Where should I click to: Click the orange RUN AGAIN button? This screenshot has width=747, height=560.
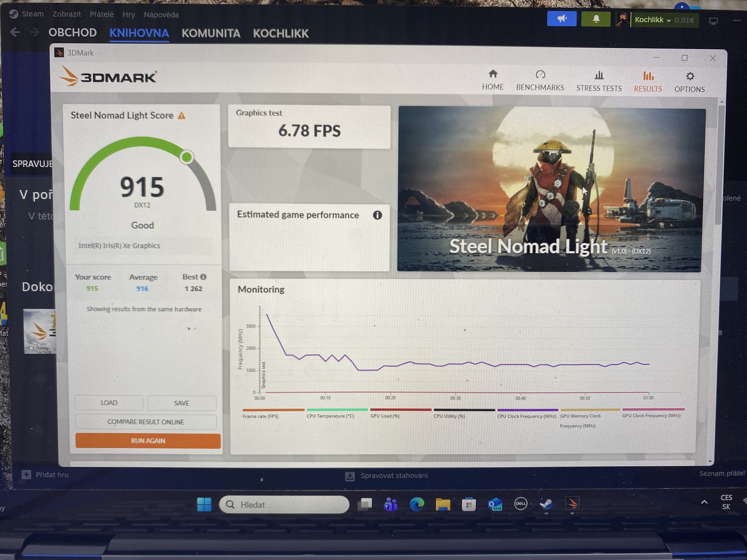click(x=148, y=441)
